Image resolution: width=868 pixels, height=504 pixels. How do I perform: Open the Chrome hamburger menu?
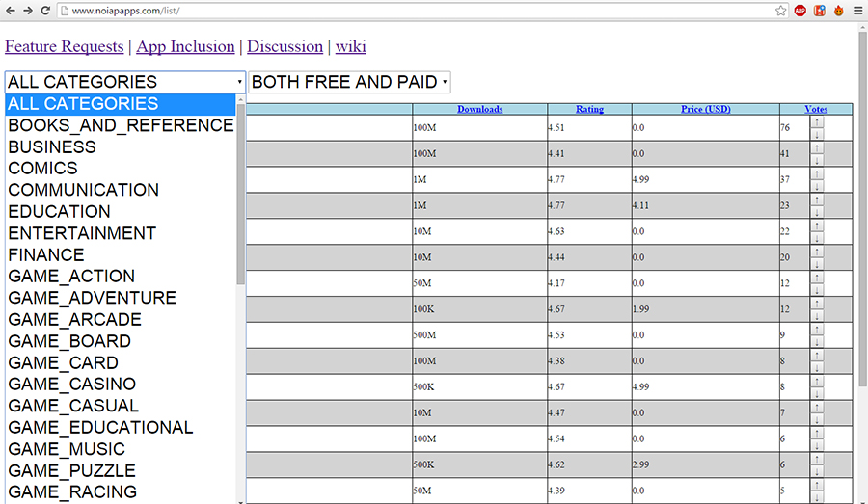click(x=858, y=11)
